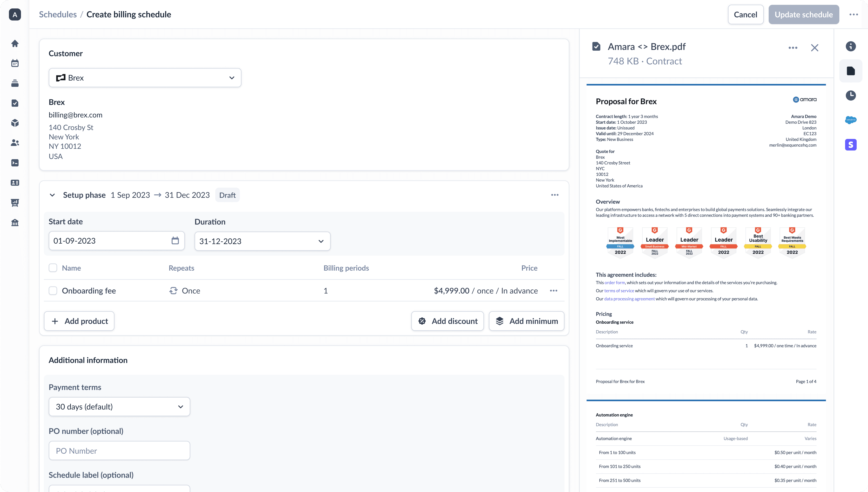The image size is (868, 492).
Task: Click the billing@brex.com email text
Action: point(75,115)
